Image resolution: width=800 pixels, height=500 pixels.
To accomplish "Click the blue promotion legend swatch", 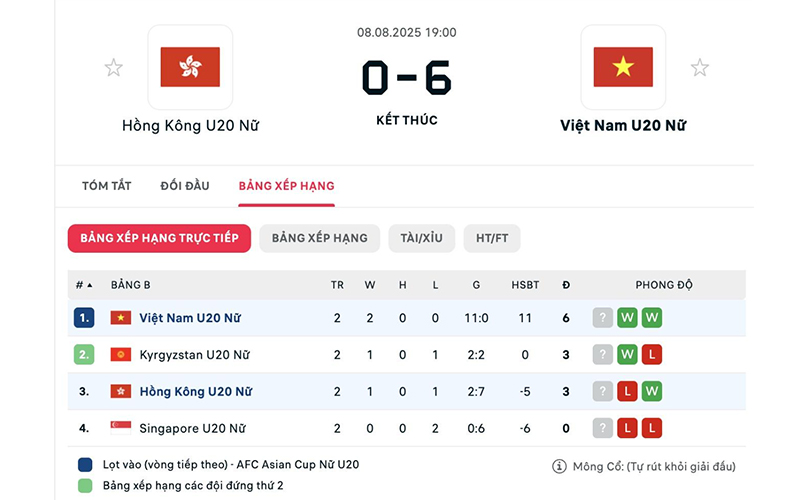I will pyautogui.click(x=85, y=465).
